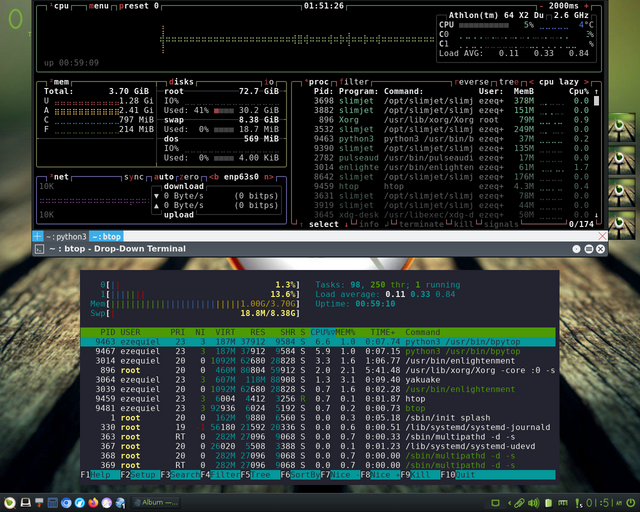The image size is (640, 512).
Task: Select the 'btop' Yakuake tab
Action: point(106,236)
